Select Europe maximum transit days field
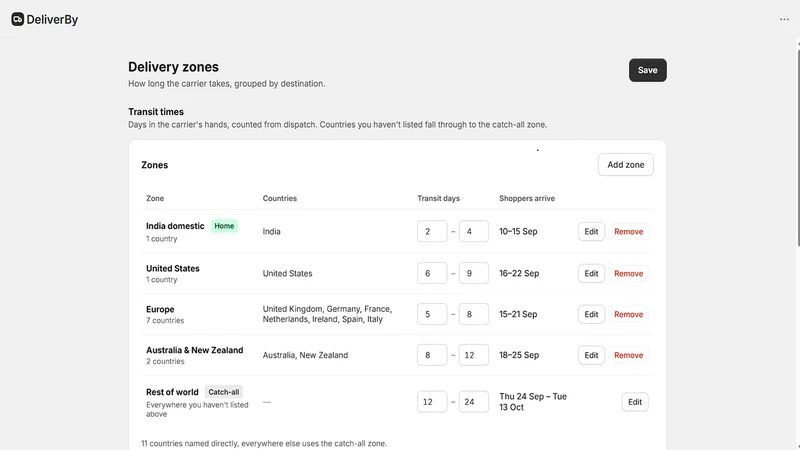The width and height of the screenshot is (800, 450). click(x=473, y=314)
